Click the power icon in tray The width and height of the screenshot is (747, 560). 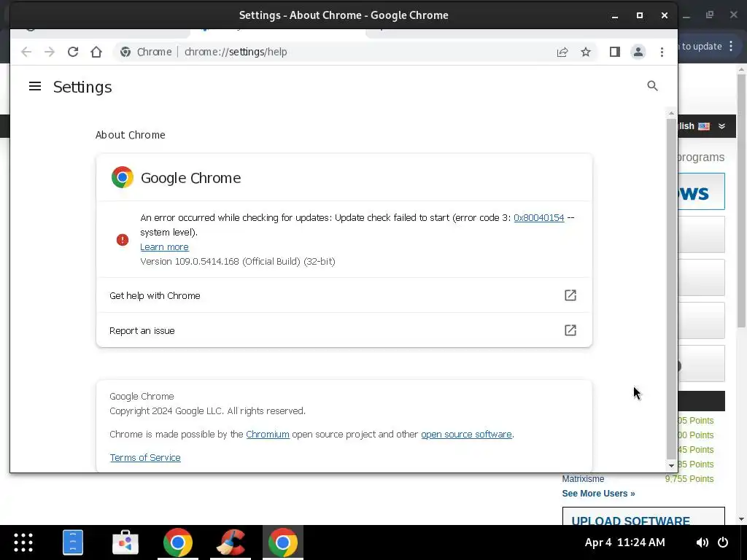pos(723,542)
